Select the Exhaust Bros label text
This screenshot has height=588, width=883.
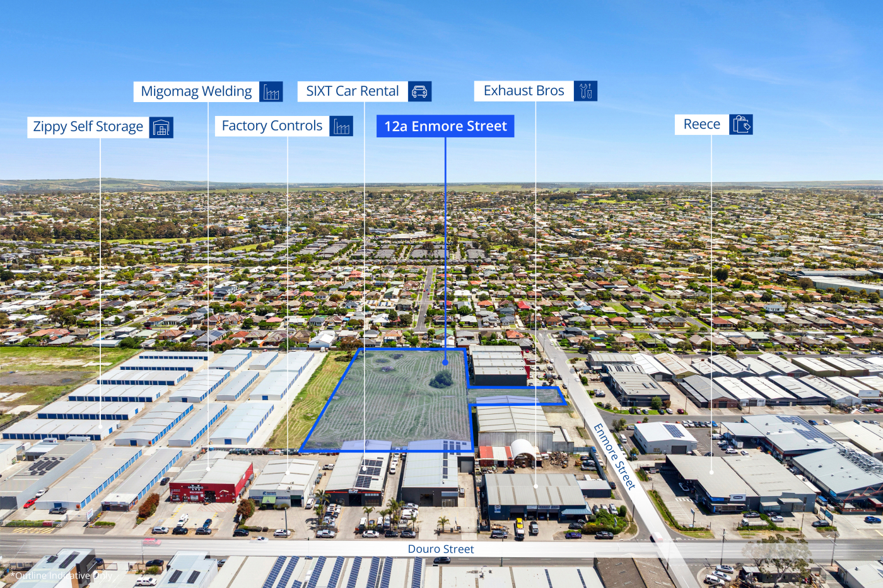click(x=523, y=91)
